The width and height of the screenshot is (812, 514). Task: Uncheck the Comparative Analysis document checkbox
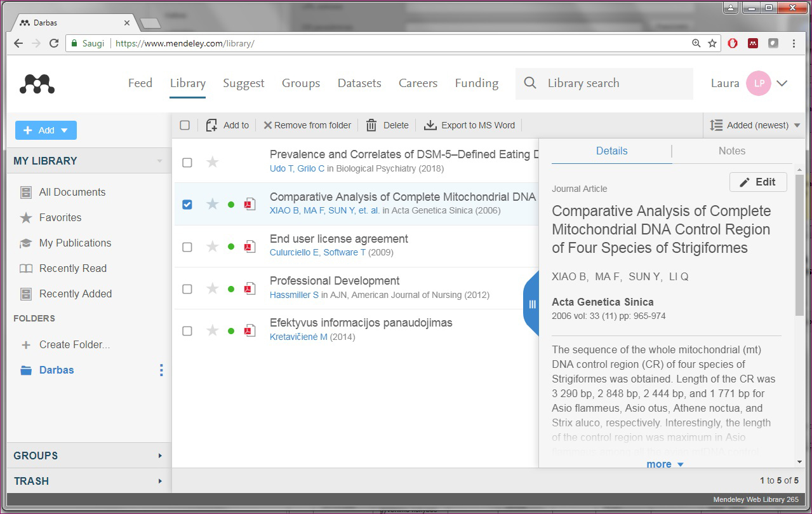pyautogui.click(x=187, y=204)
